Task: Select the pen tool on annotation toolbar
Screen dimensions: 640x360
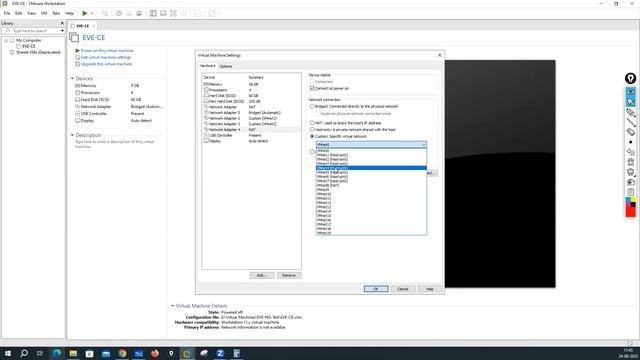Action: (x=631, y=112)
